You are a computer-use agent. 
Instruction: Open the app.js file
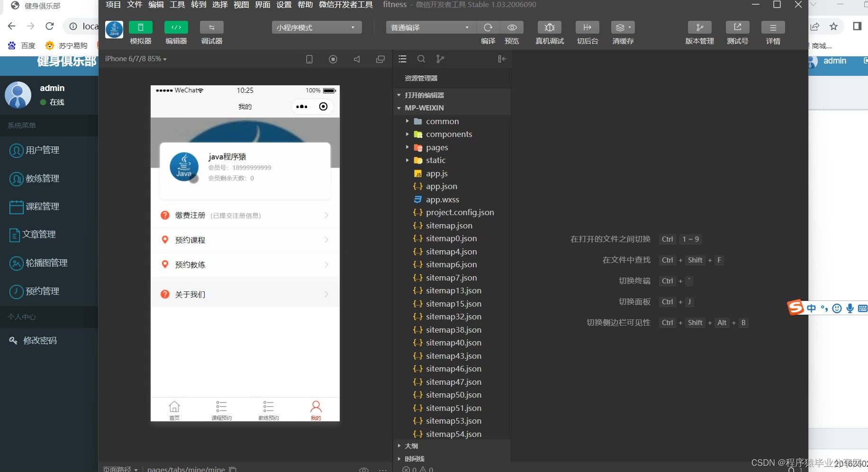coord(452,173)
